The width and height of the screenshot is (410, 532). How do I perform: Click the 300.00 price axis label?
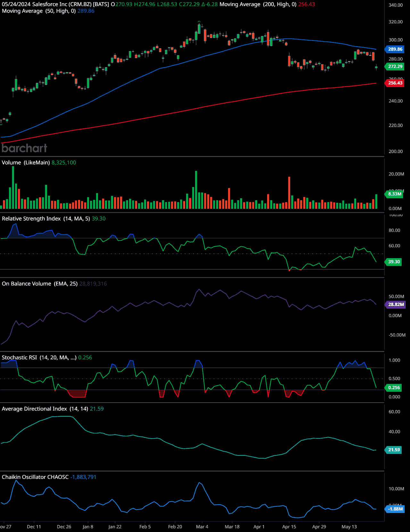point(396,40)
